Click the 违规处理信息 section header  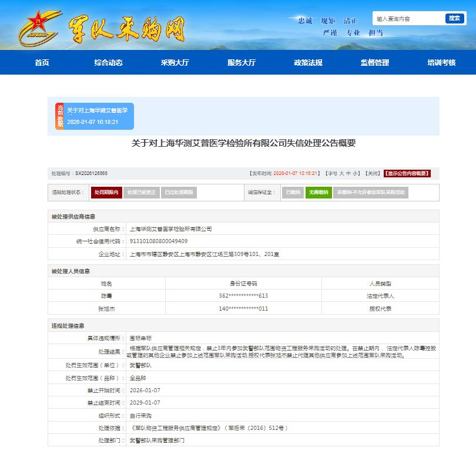point(68,326)
